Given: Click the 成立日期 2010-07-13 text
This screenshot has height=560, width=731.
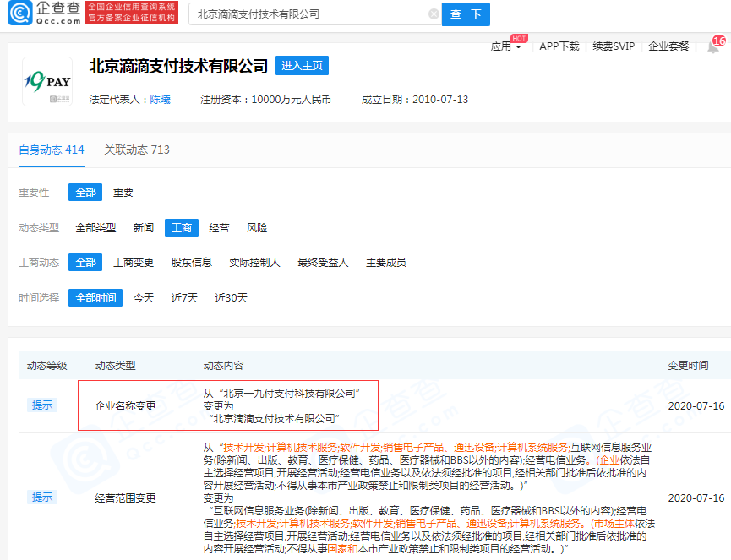Looking at the screenshot, I should point(414,99).
